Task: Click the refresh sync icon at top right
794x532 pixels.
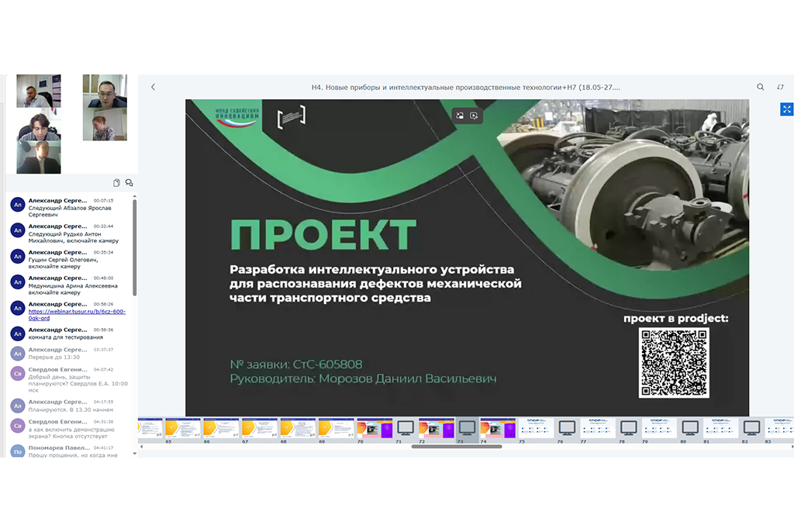Action: 780,87
